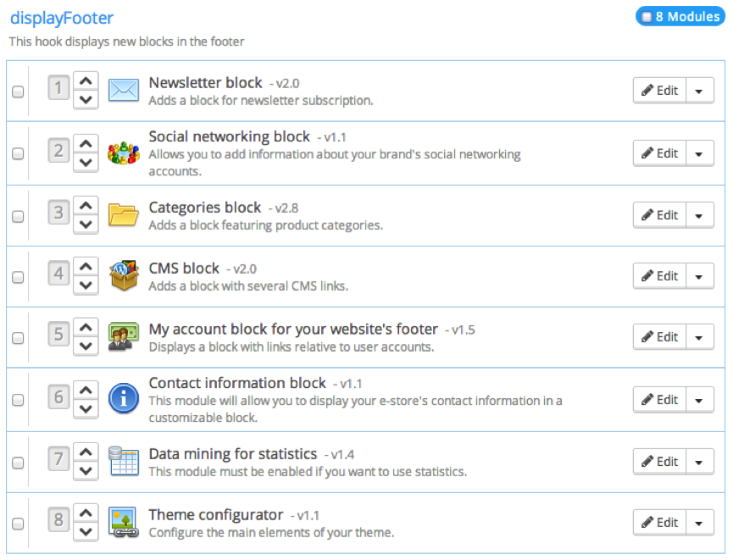Click the Categories block folder icon
The width and height of the screenshot is (733, 560).
(124, 213)
